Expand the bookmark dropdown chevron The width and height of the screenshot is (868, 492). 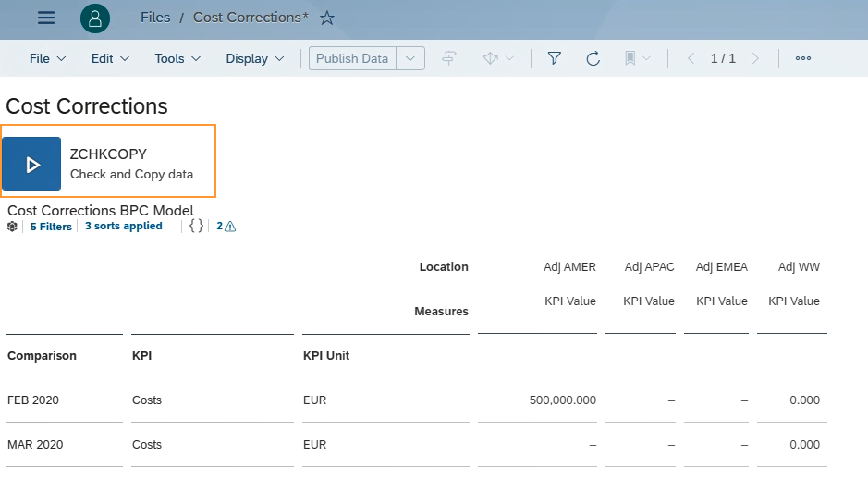[646, 58]
